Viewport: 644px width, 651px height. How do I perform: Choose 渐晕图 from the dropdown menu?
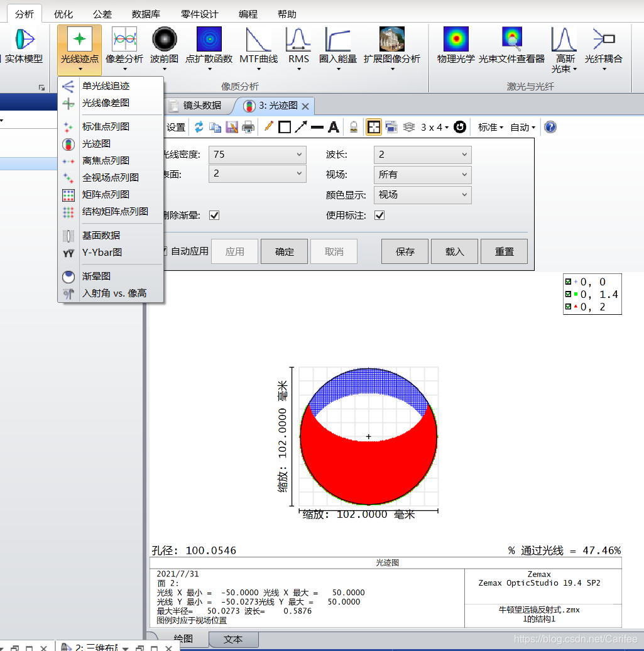pyautogui.click(x=111, y=276)
